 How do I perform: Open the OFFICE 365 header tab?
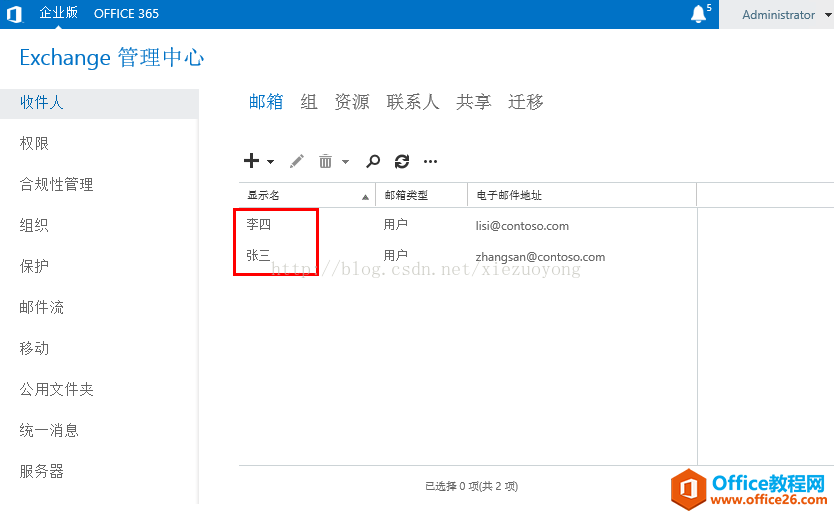(x=127, y=14)
